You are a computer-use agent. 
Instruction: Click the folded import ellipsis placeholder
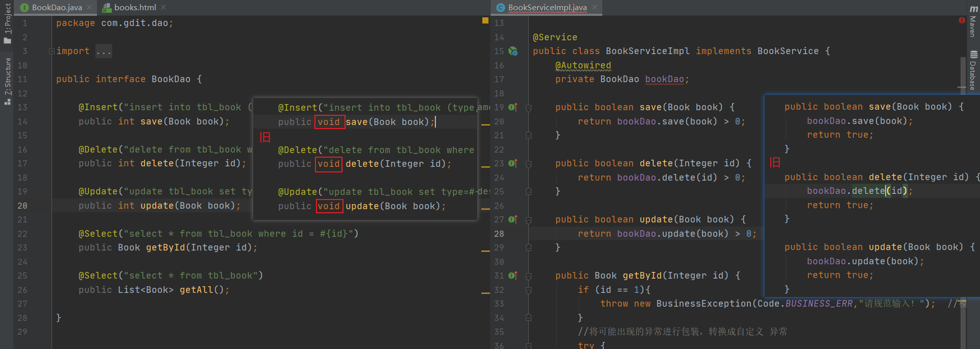click(104, 52)
